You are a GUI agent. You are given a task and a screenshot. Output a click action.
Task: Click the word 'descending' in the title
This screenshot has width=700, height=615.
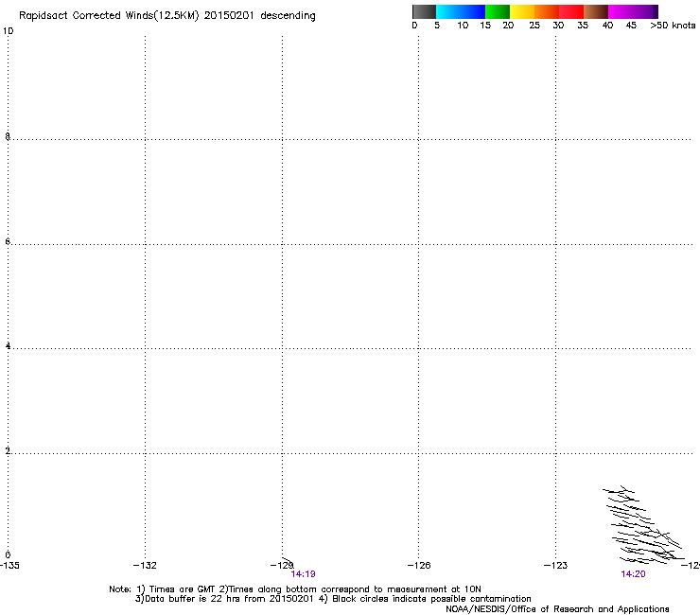pos(288,16)
